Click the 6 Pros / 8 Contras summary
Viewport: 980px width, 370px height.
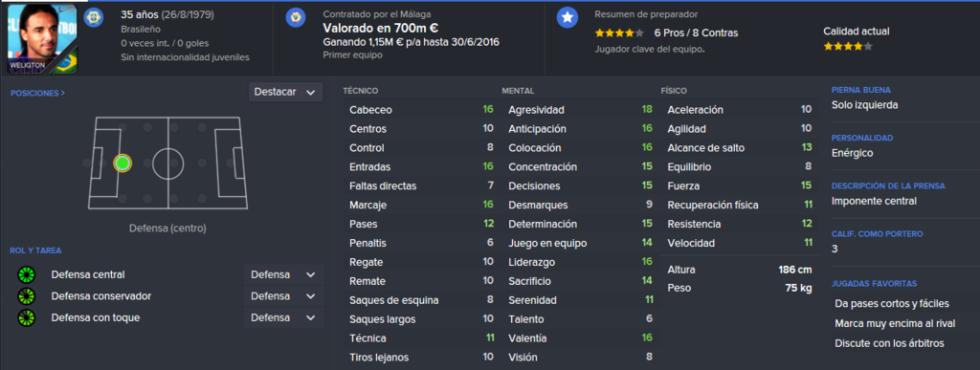(696, 33)
